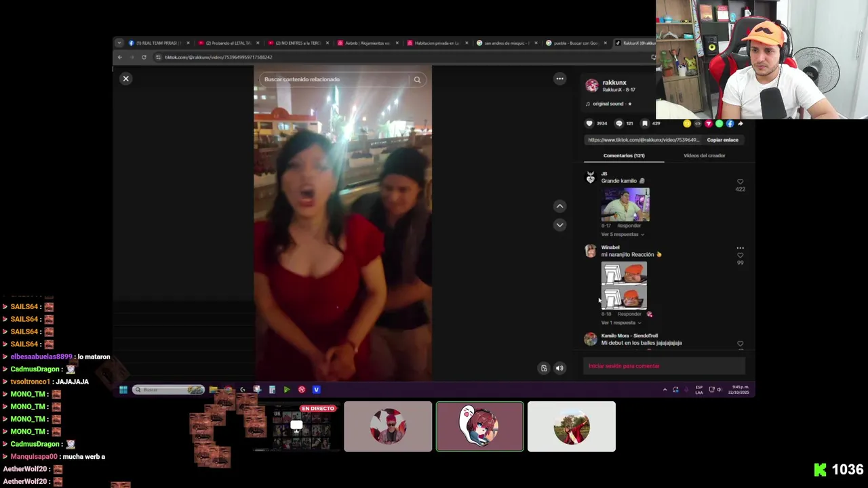Open the green play app in the taskbar
The width and height of the screenshot is (868, 488).
286,390
